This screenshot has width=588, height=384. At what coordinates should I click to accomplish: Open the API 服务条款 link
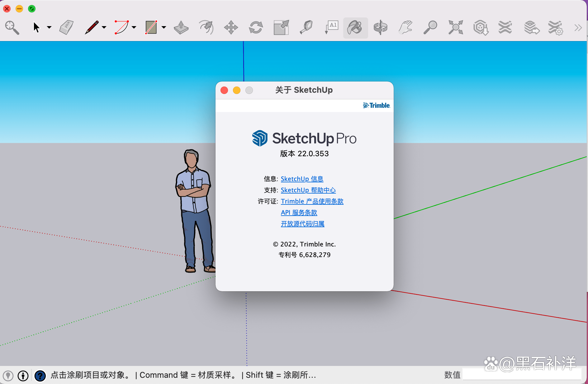pyautogui.click(x=299, y=213)
